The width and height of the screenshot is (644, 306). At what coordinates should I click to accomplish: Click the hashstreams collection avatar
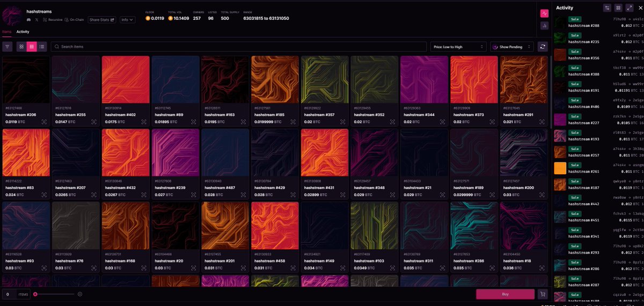[x=12, y=15]
